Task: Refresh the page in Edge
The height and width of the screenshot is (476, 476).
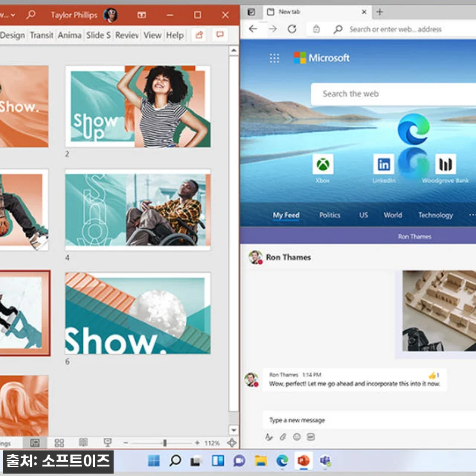Action: tap(292, 29)
